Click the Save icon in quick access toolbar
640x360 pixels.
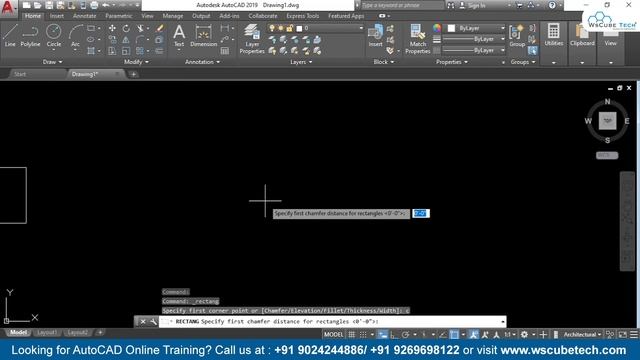click(x=49, y=5)
